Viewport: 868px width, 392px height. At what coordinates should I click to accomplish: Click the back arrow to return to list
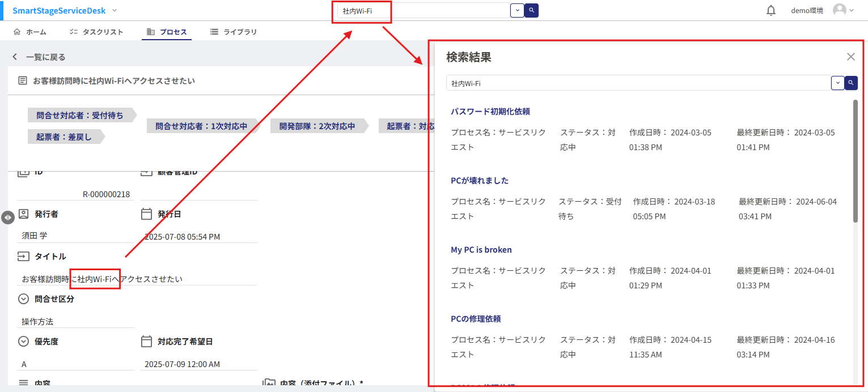coord(15,57)
